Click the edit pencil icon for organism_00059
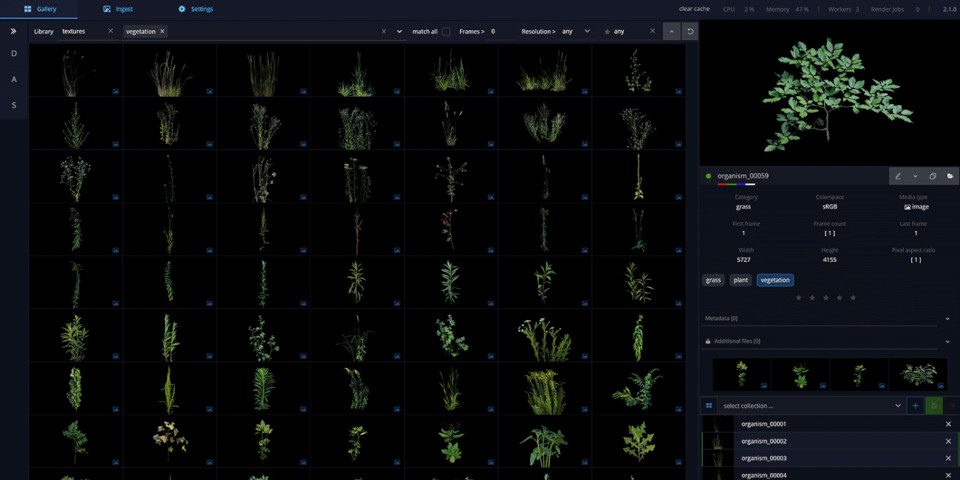The width and height of the screenshot is (960, 480). [x=898, y=176]
